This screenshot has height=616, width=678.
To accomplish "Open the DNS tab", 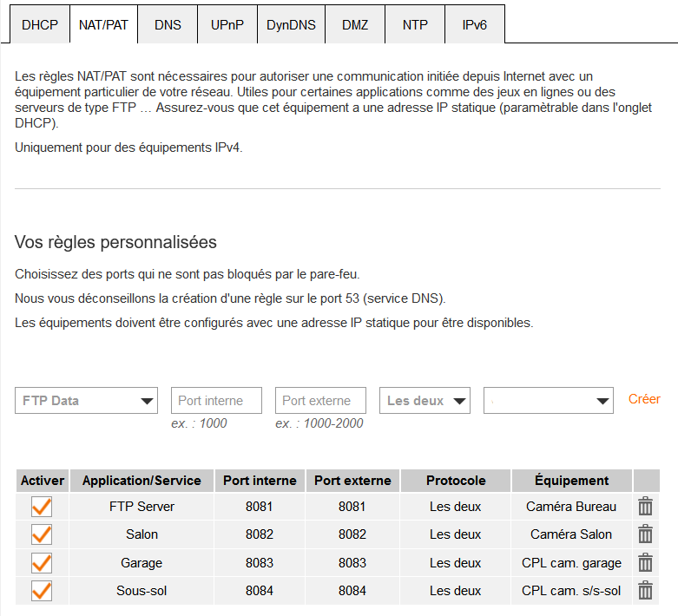I will 168,25.
